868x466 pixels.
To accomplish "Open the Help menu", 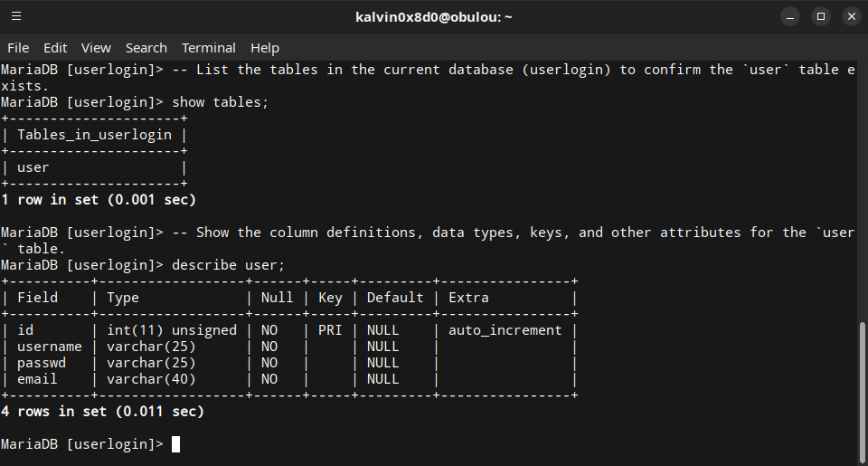I will 265,48.
